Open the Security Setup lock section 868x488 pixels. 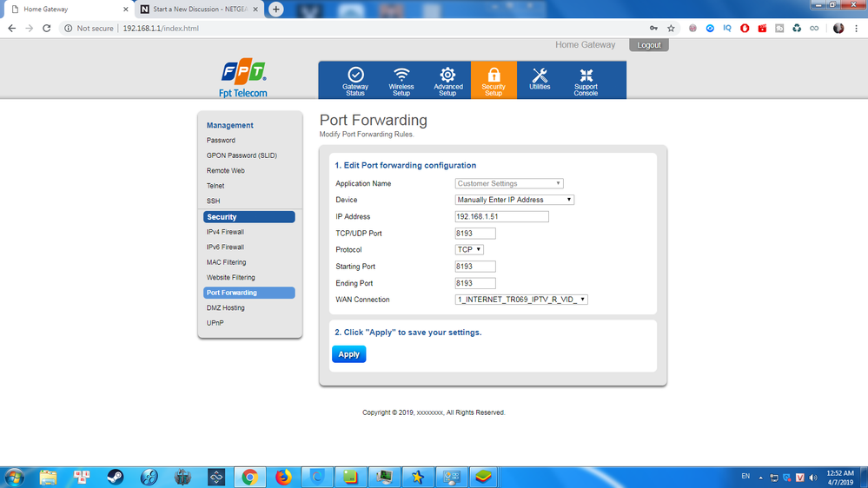click(494, 81)
